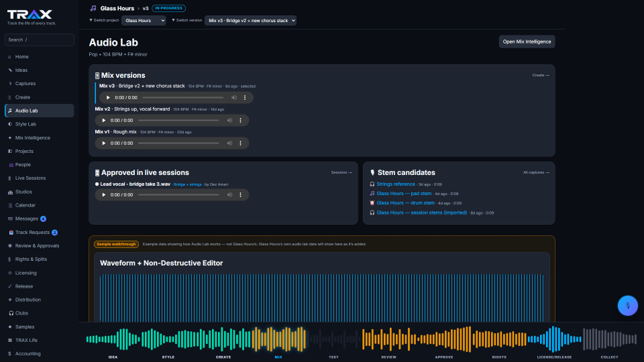Open more options for Mix v1 player
This screenshot has width=644, height=362.
click(x=241, y=143)
